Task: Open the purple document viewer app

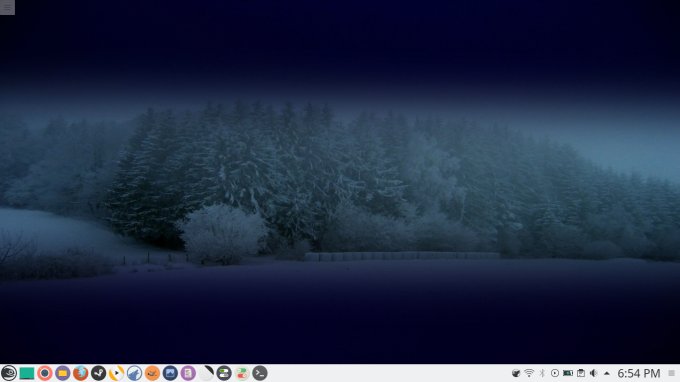Action: point(188,373)
